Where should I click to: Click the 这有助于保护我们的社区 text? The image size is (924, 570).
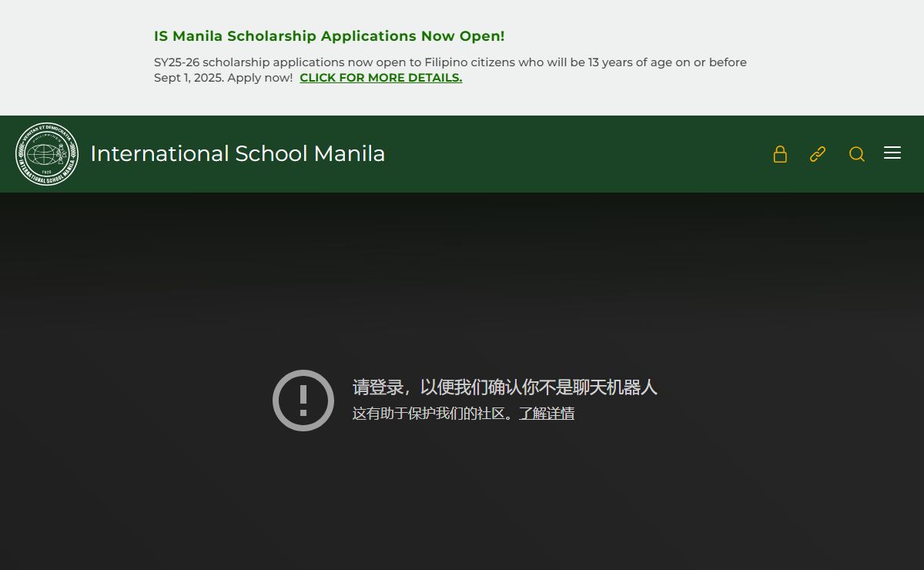click(x=433, y=414)
